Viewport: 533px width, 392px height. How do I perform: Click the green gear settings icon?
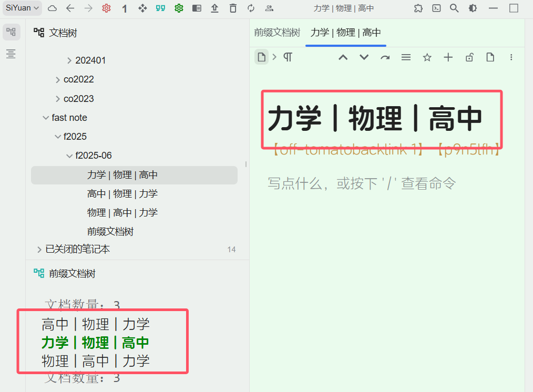pyautogui.click(x=179, y=8)
